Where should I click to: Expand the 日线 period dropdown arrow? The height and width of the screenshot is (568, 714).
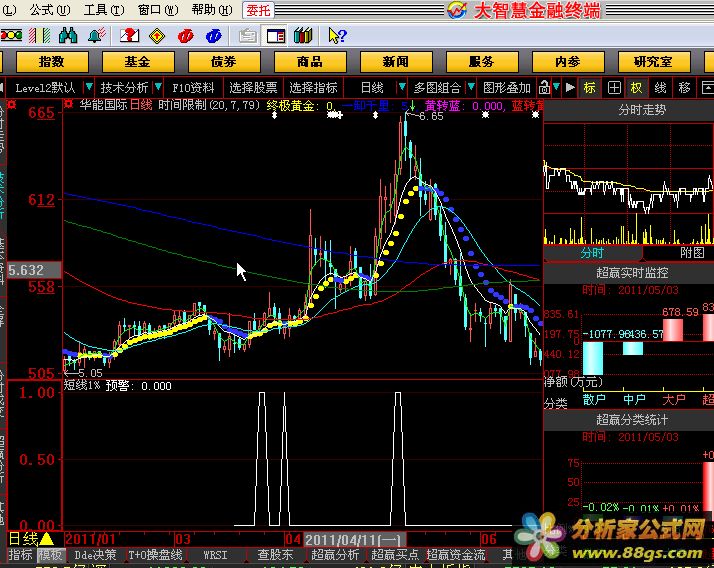pos(402,87)
